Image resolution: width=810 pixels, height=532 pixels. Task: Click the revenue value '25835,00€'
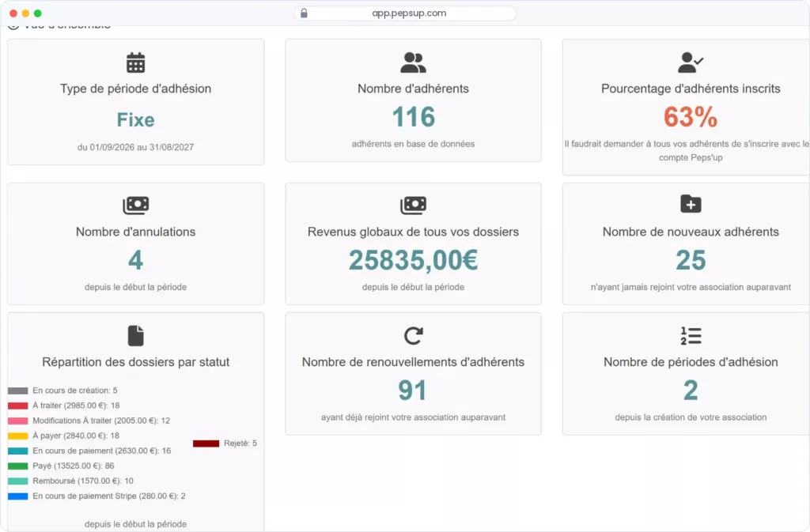413,260
